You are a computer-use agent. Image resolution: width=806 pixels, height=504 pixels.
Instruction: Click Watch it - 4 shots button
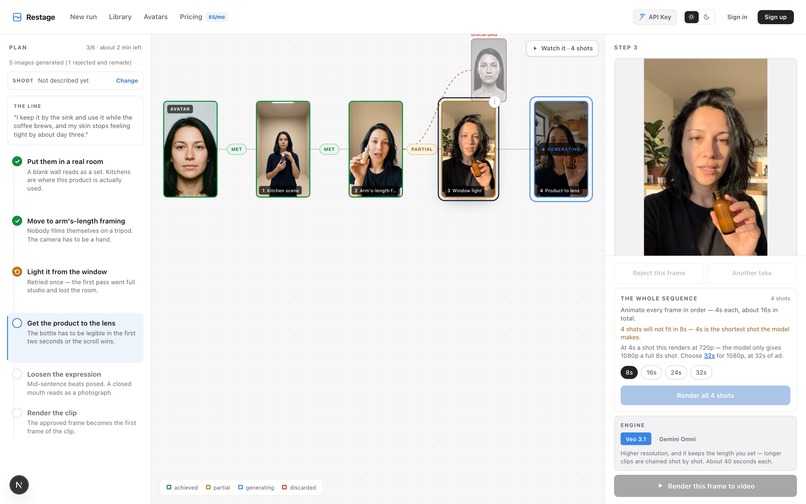(562, 48)
